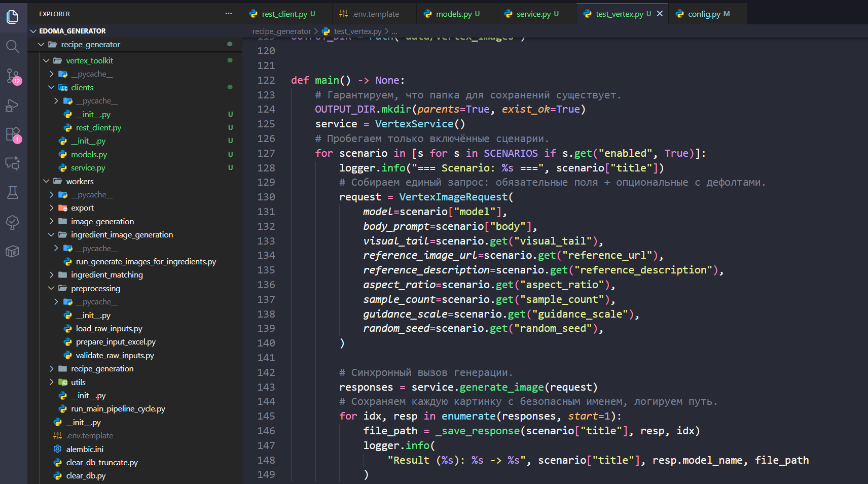Click the Python icon beside run_main_pipeline_cycle.py

pyautogui.click(x=63, y=409)
